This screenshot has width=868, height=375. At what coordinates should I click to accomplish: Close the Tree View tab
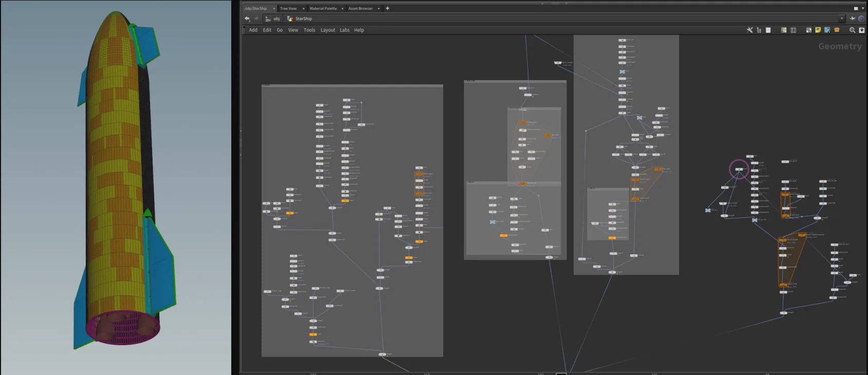coord(303,8)
